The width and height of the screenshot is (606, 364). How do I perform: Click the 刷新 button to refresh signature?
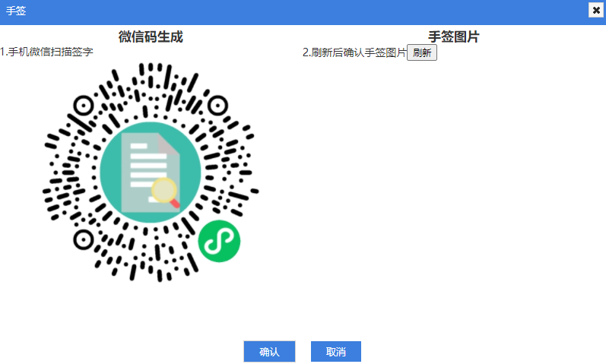click(x=422, y=52)
